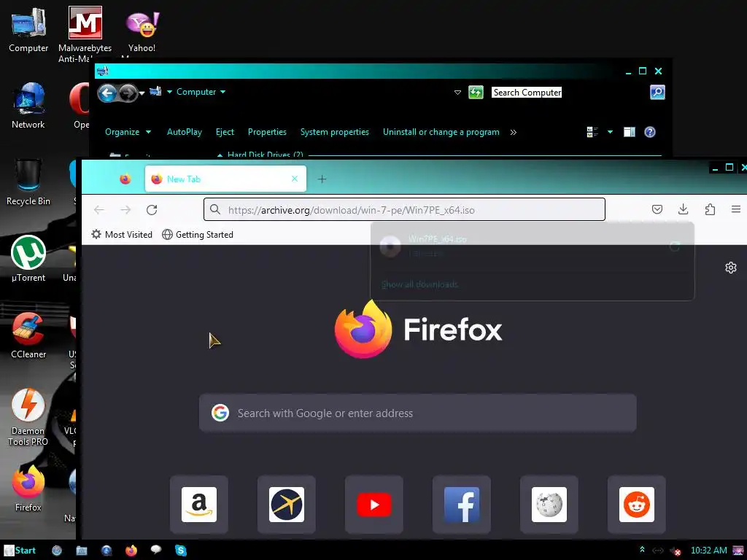Open Firefox downloads panel button
Screen dimensions: 747x560
pos(683,209)
